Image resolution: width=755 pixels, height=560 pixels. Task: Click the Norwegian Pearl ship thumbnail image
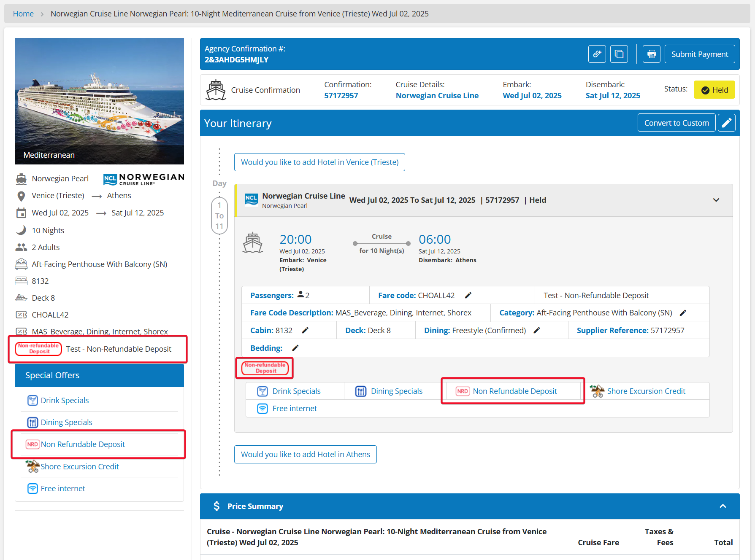click(99, 101)
